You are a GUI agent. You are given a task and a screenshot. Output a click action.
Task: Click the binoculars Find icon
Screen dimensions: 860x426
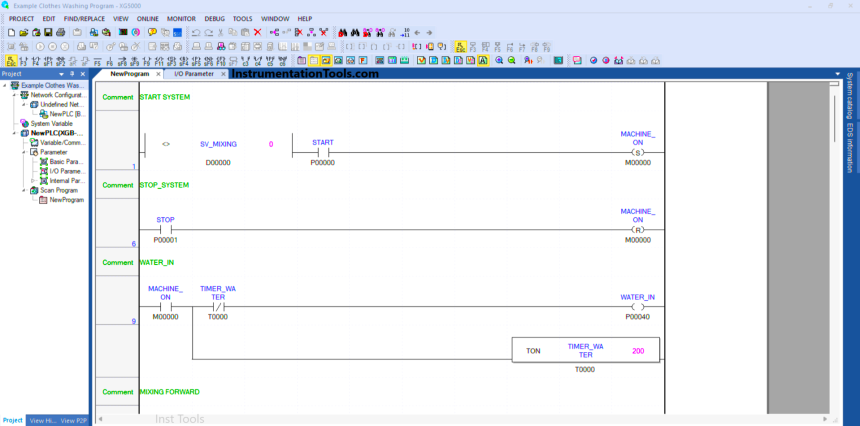click(x=341, y=32)
